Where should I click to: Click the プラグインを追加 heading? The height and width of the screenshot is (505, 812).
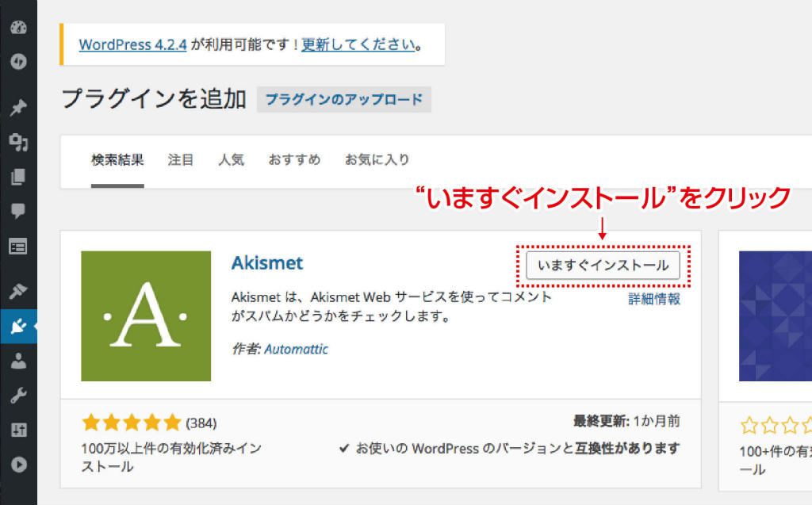click(154, 99)
